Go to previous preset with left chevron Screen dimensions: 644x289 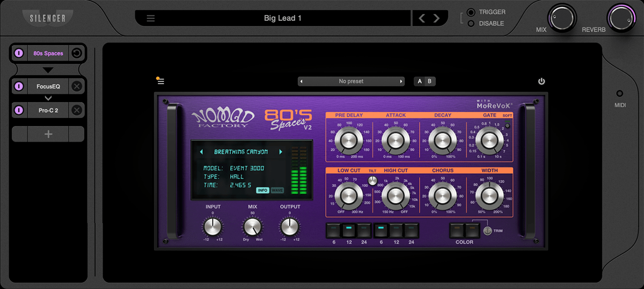tap(422, 18)
